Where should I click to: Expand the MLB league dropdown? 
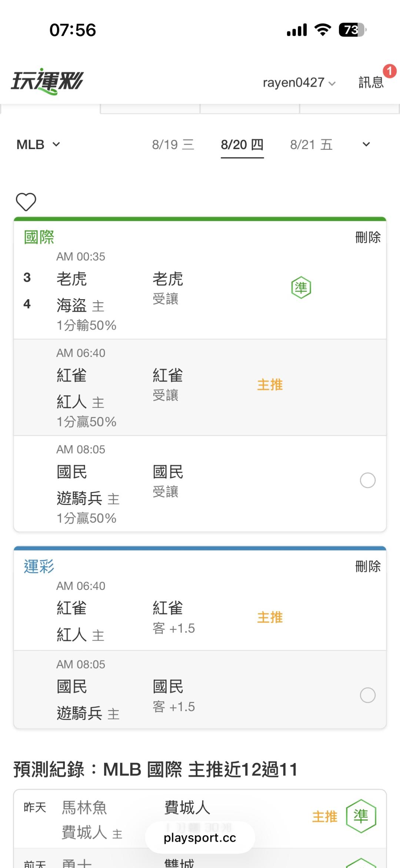(39, 145)
